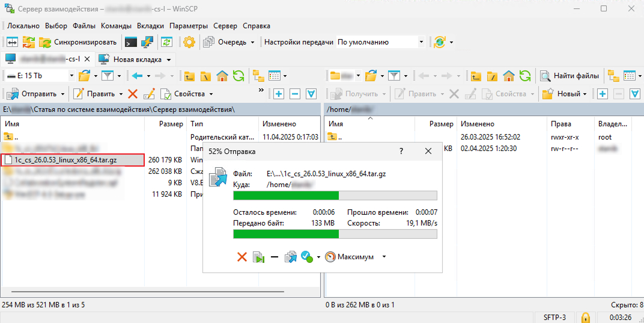Open the Файлы menu

84,25
